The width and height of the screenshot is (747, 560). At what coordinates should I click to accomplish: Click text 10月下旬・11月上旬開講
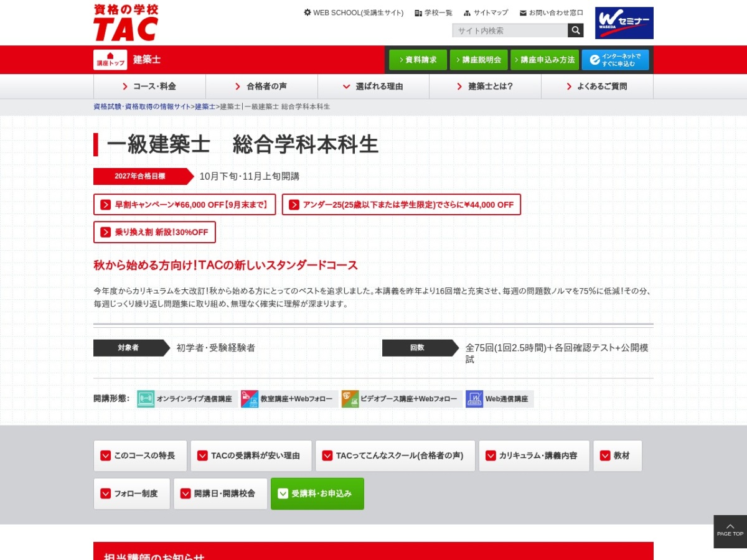click(249, 176)
